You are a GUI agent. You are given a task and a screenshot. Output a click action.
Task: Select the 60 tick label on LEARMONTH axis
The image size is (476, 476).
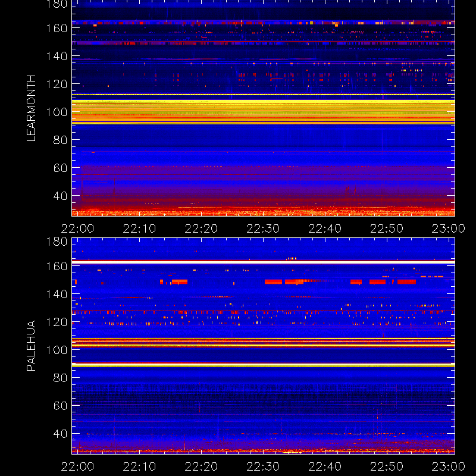tap(60, 168)
